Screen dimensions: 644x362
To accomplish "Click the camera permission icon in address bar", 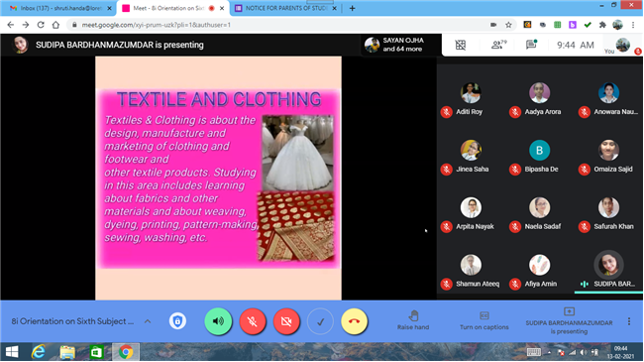I will 493,25.
